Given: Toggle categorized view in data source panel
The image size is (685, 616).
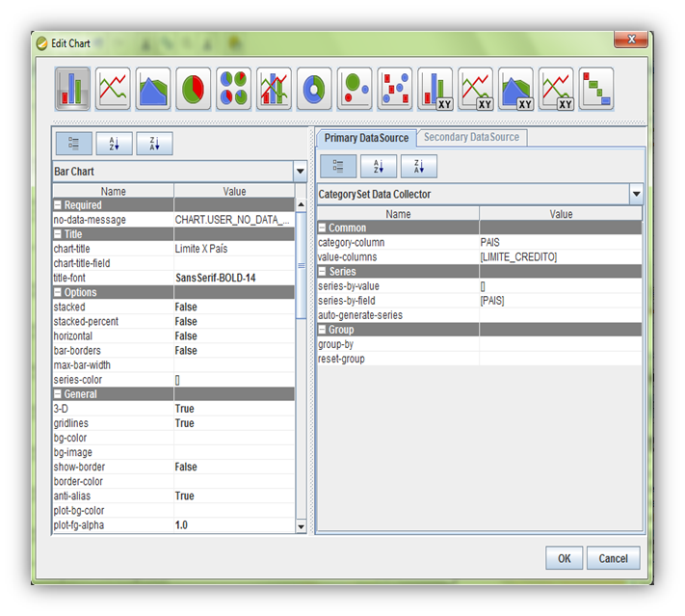Looking at the screenshot, I should [x=337, y=166].
